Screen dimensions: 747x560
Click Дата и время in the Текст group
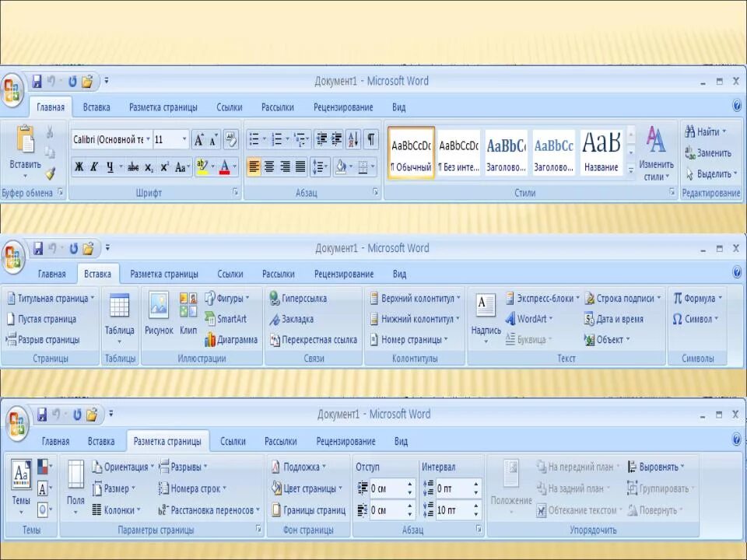tap(614, 319)
